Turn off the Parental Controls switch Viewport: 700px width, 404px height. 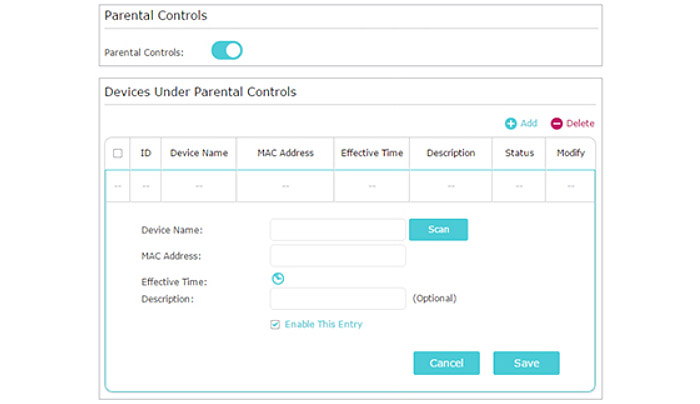pyautogui.click(x=227, y=50)
